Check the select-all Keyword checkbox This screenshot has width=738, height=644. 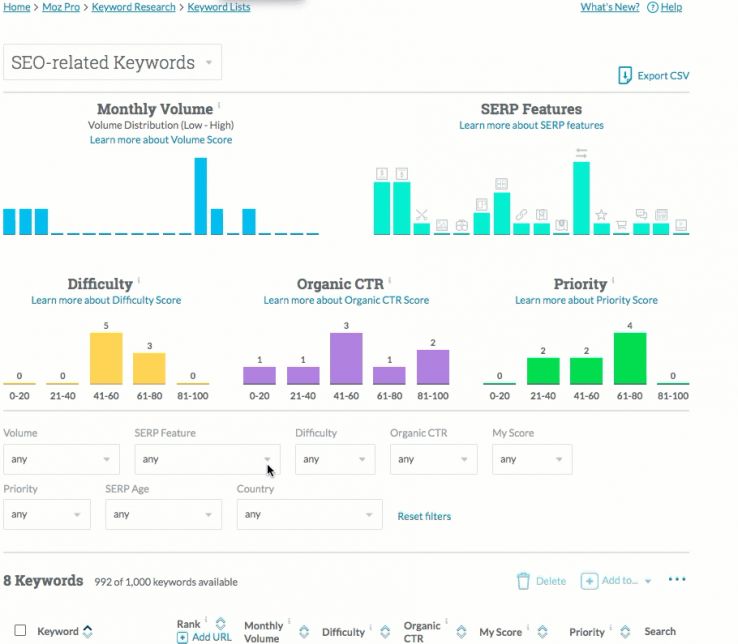pos(20,631)
